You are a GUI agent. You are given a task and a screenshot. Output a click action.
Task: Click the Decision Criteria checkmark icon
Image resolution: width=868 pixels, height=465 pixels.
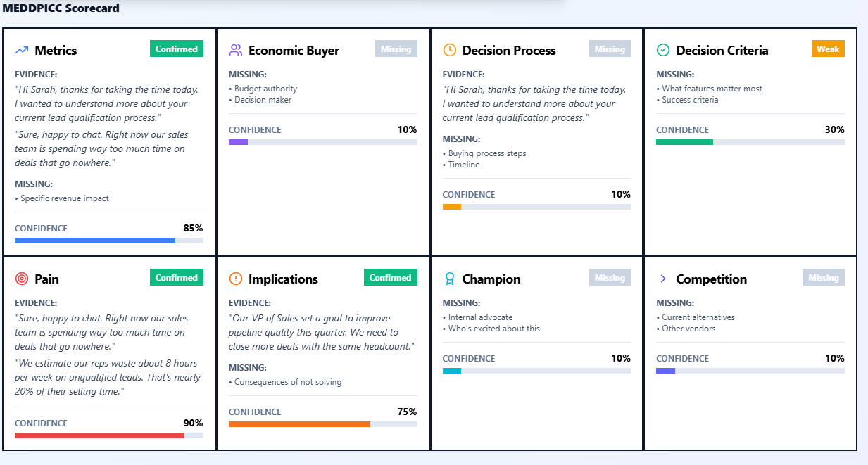point(662,49)
